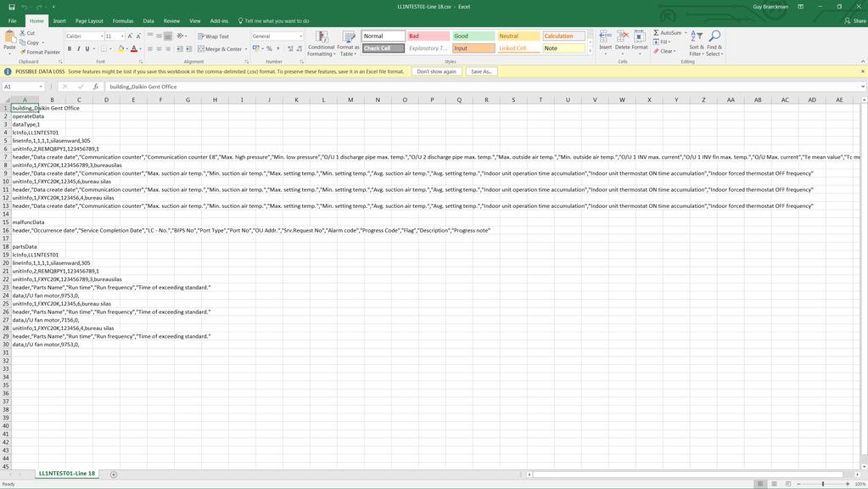Image resolution: width=868 pixels, height=489 pixels.
Task: Click the Insert cells icon
Action: pyautogui.click(x=606, y=37)
